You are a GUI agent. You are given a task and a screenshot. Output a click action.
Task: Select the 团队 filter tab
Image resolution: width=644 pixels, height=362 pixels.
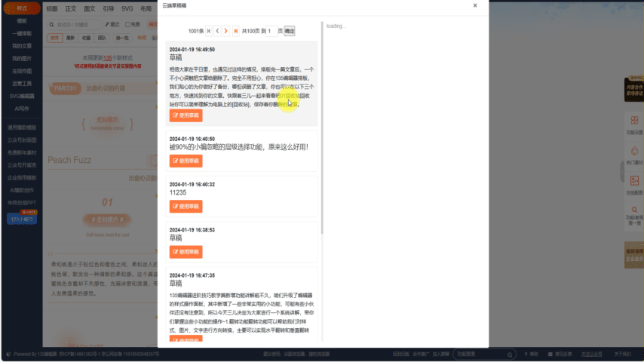click(102, 38)
